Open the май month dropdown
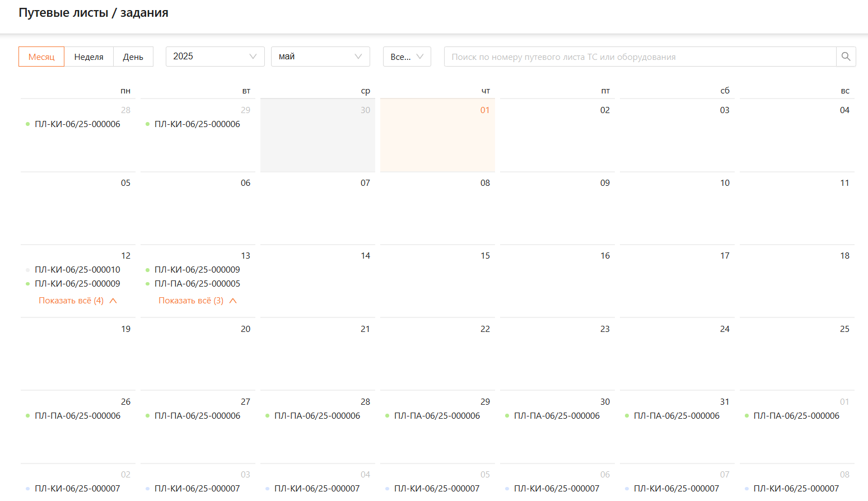Viewport: 868px width, 501px height. click(x=320, y=57)
